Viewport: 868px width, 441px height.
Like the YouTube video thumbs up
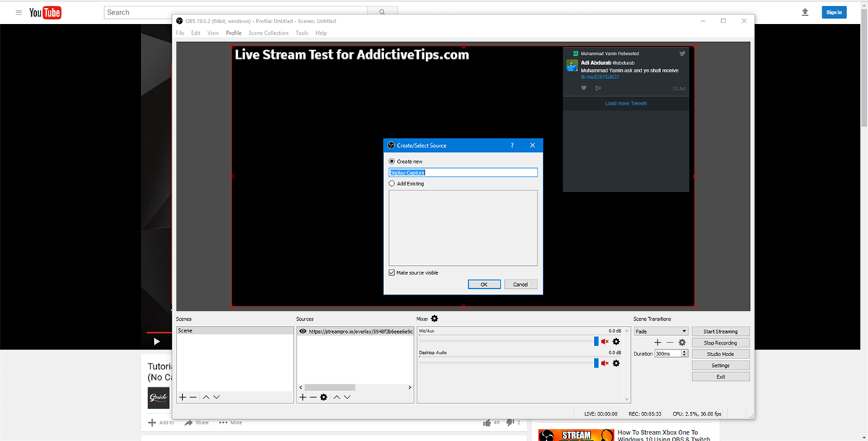[x=487, y=422]
